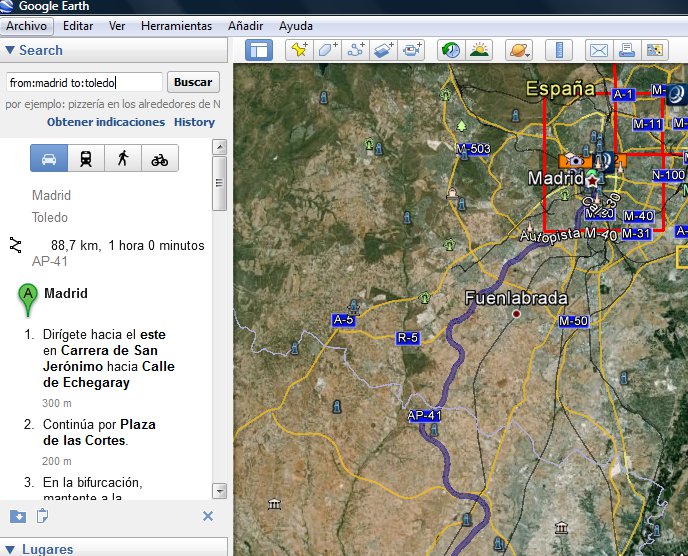Click the Fuenlabrada label on the map

(x=516, y=298)
